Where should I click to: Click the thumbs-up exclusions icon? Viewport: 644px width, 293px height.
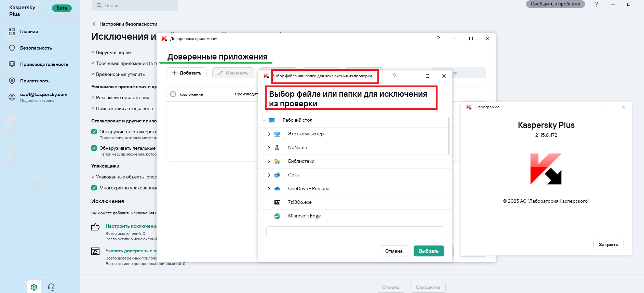95,227
